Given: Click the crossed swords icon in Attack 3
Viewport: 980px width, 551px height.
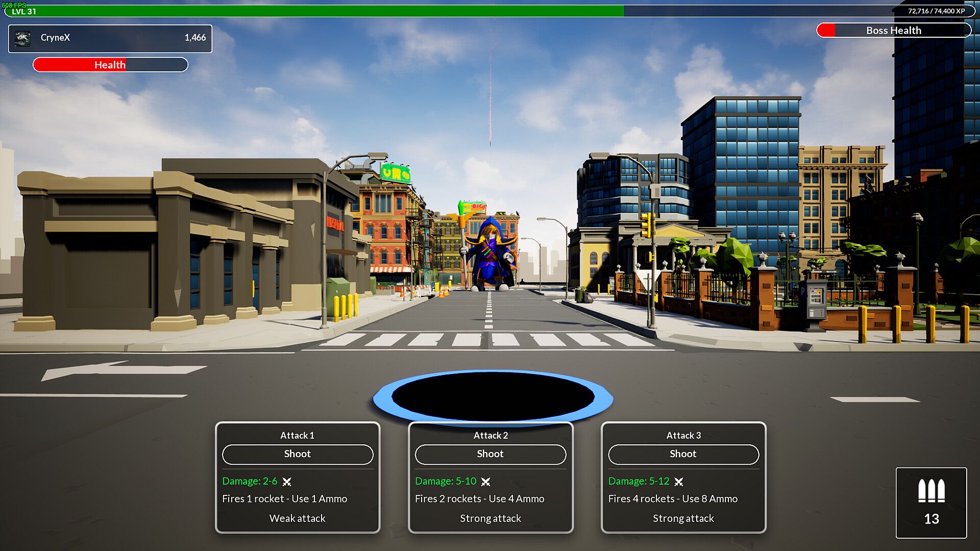Looking at the screenshot, I should (x=678, y=482).
